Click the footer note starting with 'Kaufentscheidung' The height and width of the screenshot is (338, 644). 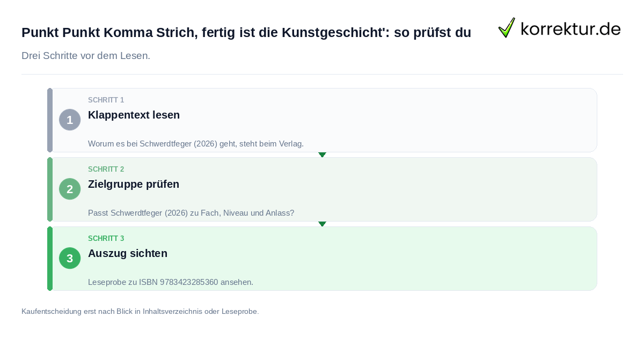[140, 311]
